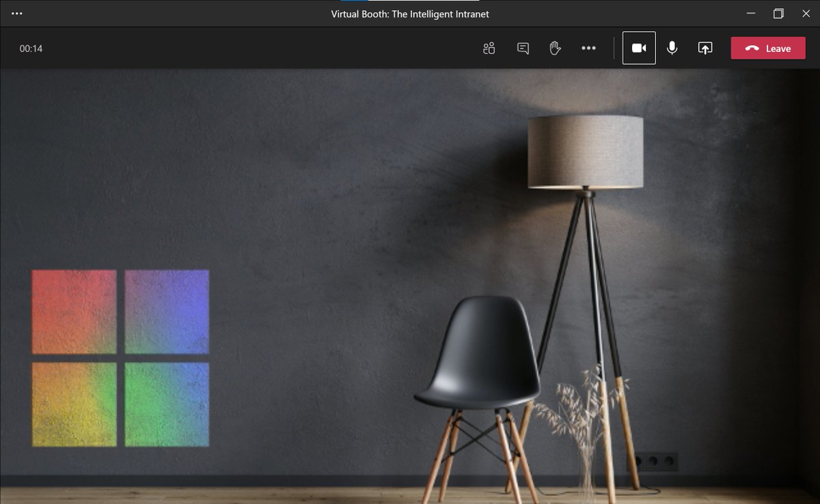
Task: Click the red Leave button
Action: [767, 48]
